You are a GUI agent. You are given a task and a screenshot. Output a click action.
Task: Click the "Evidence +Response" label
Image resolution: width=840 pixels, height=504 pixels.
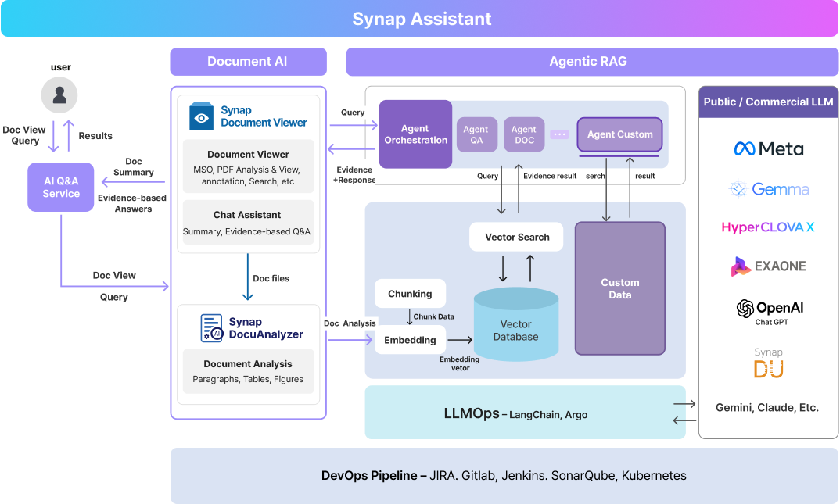354,175
